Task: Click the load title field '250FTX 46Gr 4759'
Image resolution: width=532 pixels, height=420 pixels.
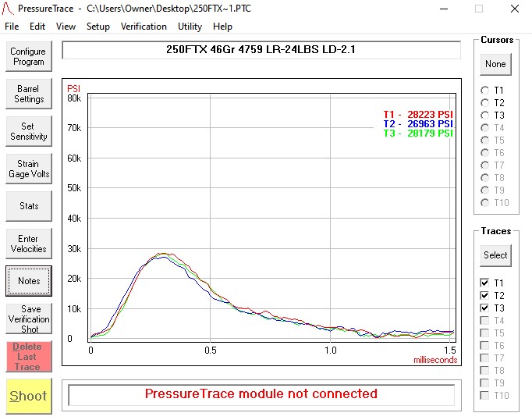Action: (x=261, y=50)
